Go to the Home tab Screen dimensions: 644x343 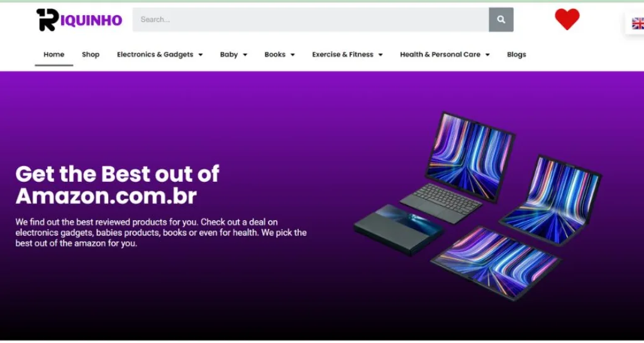coord(54,55)
